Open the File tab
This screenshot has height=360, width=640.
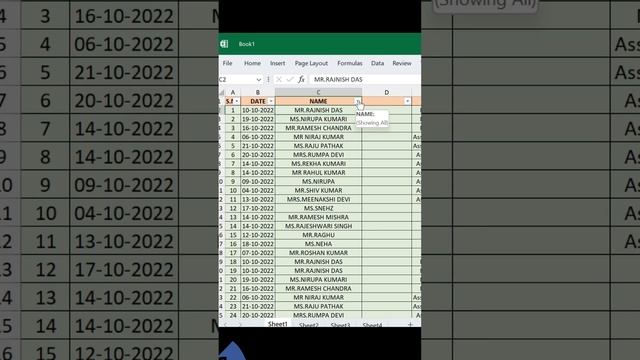click(x=227, y=63)
